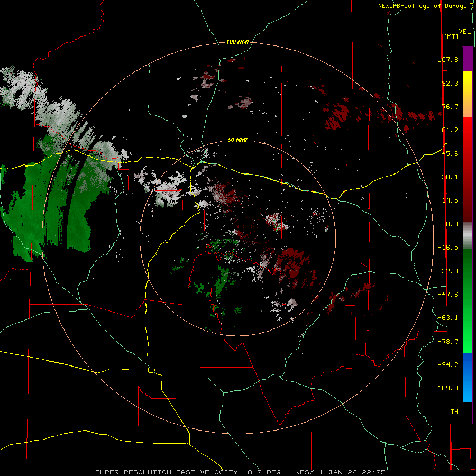Click the 107.8 value on velocity scale
This screenshot has width=476, height=476.
tap(448, 59)
